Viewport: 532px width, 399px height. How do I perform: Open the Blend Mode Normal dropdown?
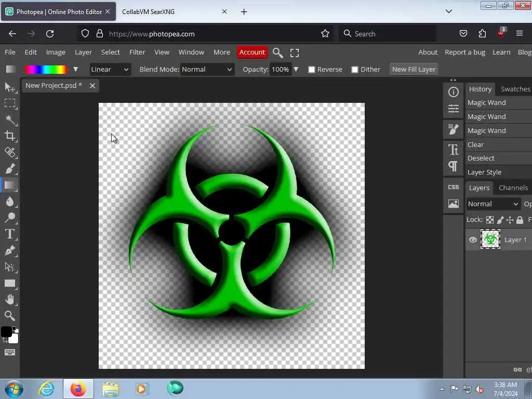click(207, 70)
